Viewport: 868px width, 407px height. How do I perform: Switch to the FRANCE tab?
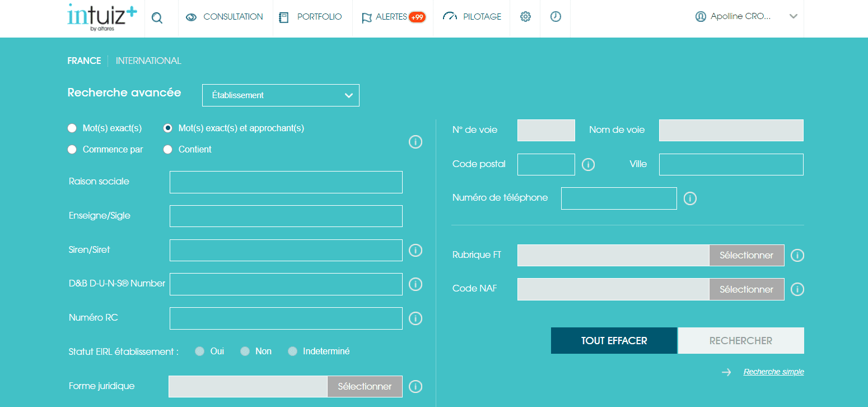(84, 61)
